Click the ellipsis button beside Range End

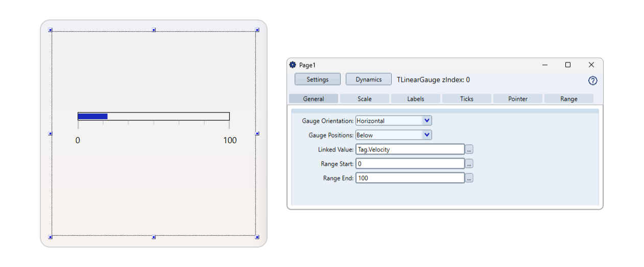click(469, 178)
